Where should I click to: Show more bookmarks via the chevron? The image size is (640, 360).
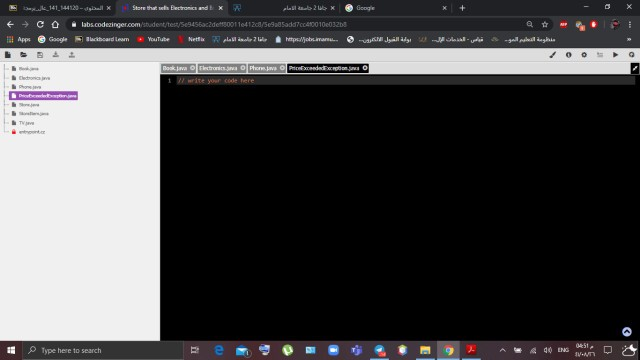629,39
